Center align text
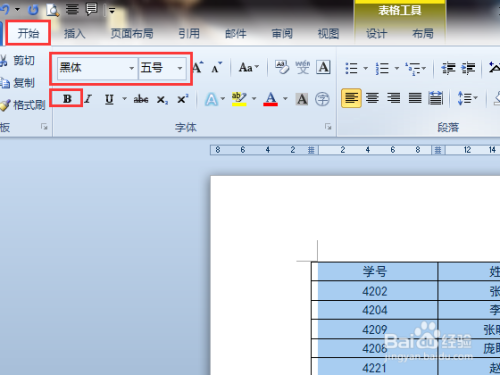This screenshot has width=500, height=375. 372,98
